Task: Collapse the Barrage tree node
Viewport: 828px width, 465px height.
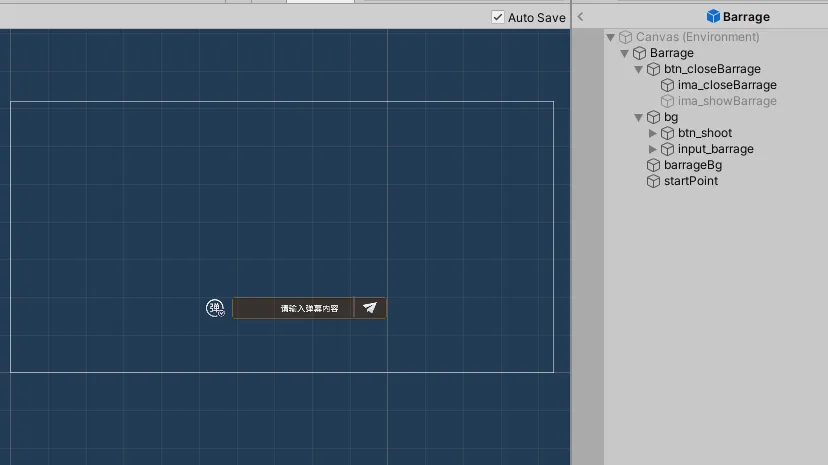Action: (624, 53)
